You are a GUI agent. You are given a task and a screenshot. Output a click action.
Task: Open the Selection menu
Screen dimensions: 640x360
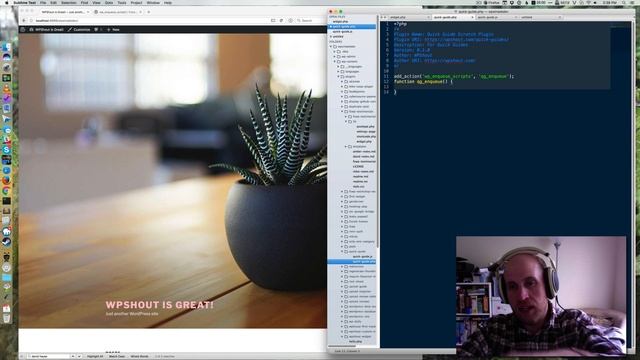pos(69,2)
